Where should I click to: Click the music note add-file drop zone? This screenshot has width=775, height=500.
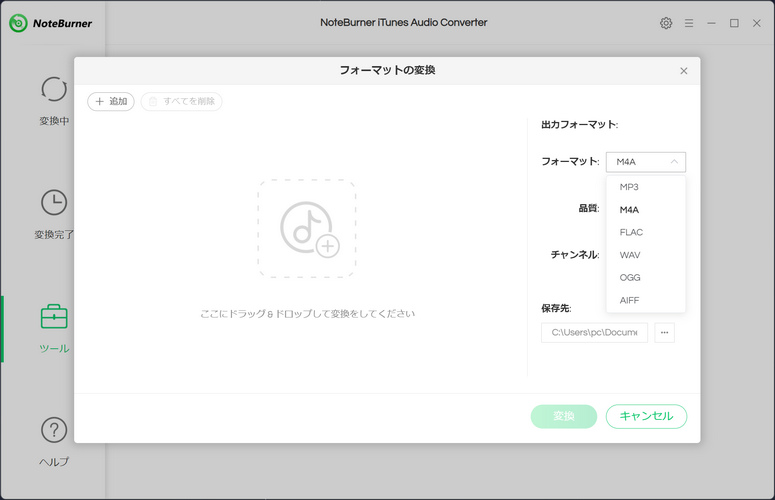pyautogui.click(x=307, y=228)
